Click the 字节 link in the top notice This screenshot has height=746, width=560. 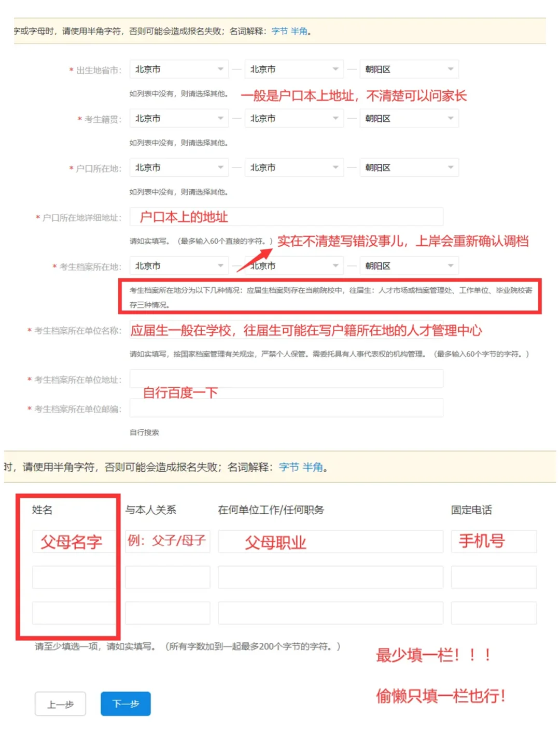279,31
